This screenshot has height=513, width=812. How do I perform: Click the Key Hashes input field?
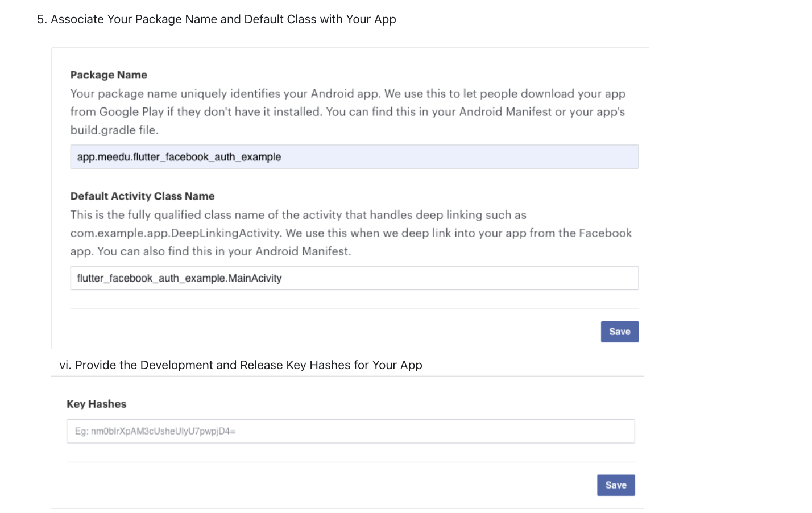350,431
